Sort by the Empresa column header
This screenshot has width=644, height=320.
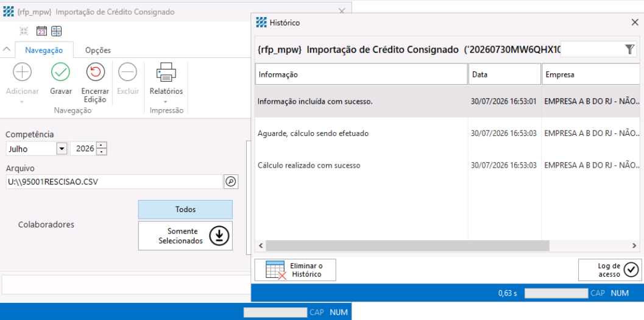coord(590,74)
